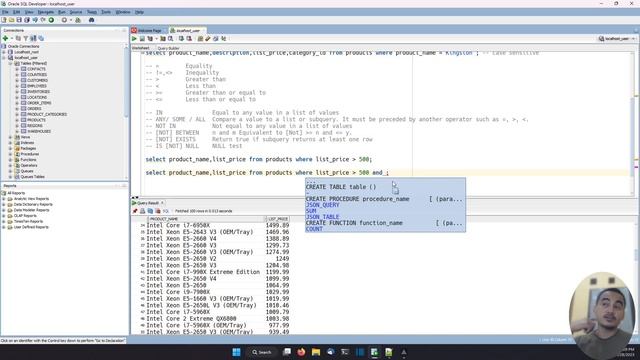The height and width of the screenshot is (360, 640).
Task: Open the Edit menu
Action: click(16, 12)
